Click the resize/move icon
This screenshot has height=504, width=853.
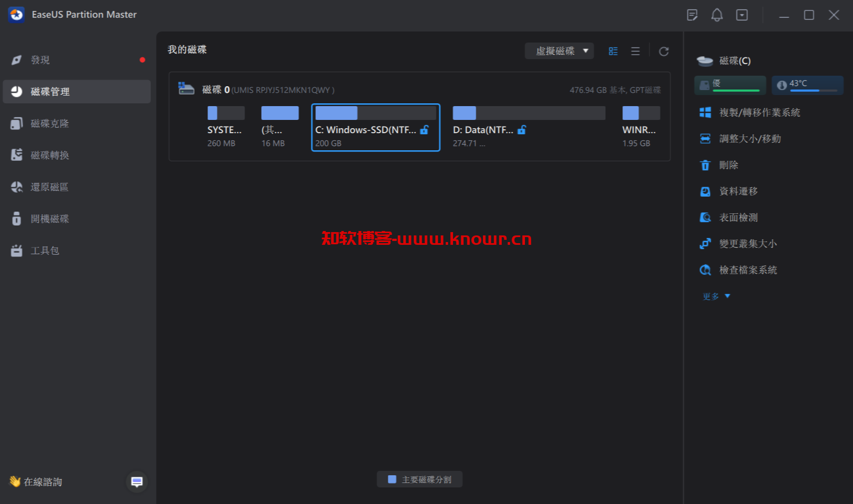pos(705,139)
